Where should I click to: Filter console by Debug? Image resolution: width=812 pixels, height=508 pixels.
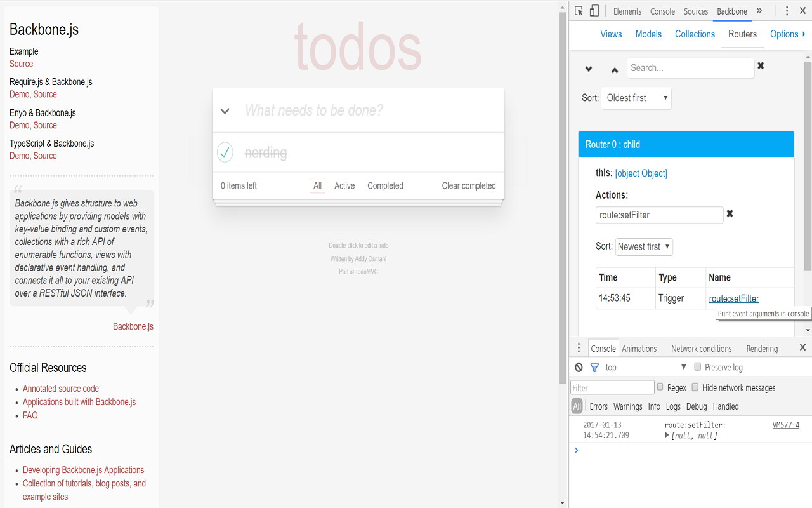[696, 406]
